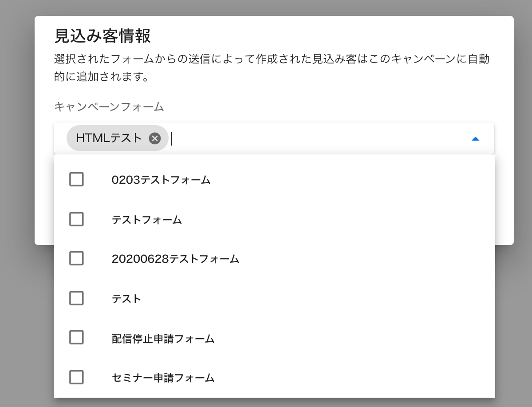Collapse the campaign form dropdown arrow
This screenshot has height=407, width=532.
click(475, 139)
